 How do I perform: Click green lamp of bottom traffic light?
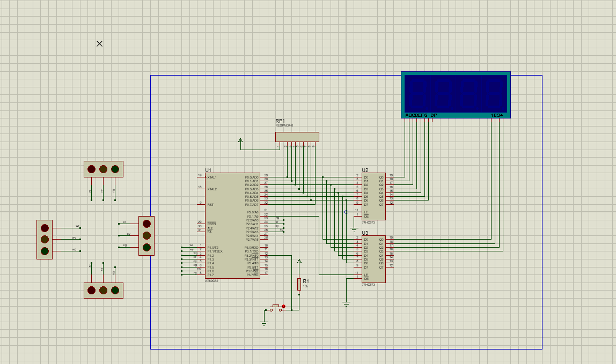115,290
